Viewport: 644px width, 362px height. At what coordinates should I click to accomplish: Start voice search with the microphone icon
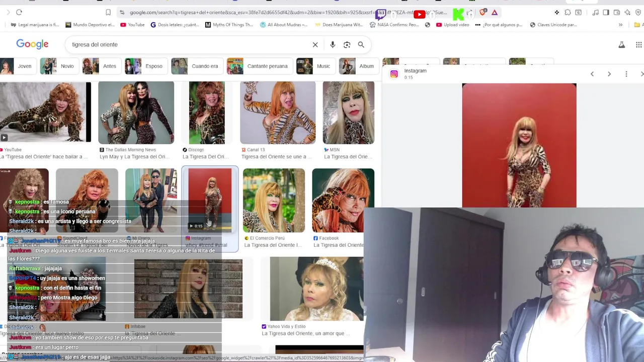click(333, 45)
